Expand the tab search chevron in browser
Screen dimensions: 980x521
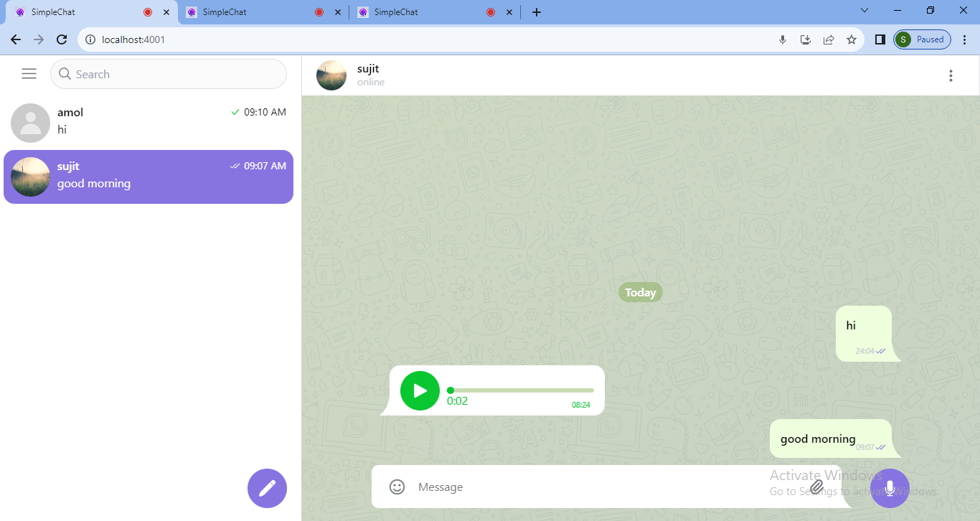[864, 11]
